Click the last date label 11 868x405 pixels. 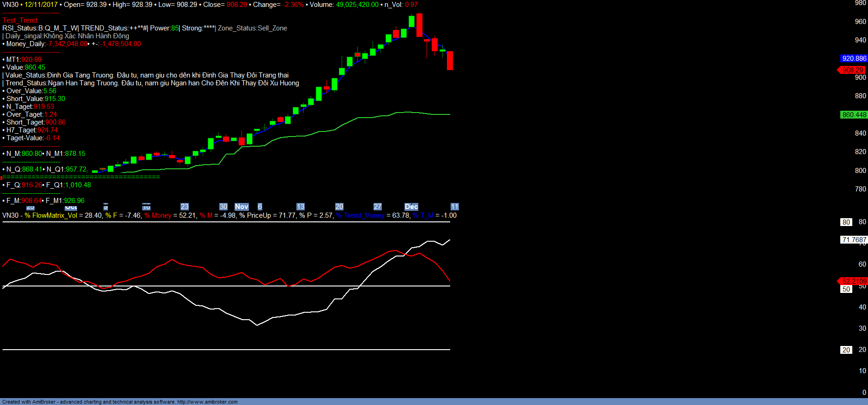[x=454, y=207]
